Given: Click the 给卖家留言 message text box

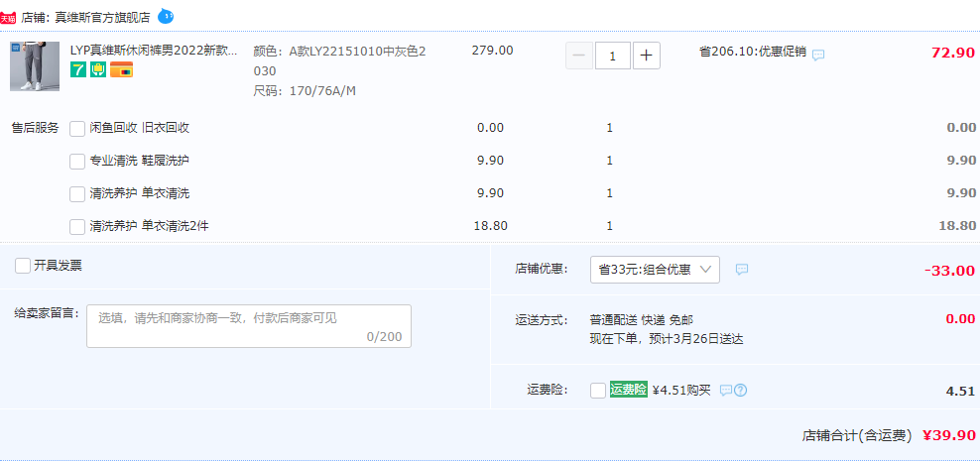Looking at the screenshot, I should pos(249,326).
